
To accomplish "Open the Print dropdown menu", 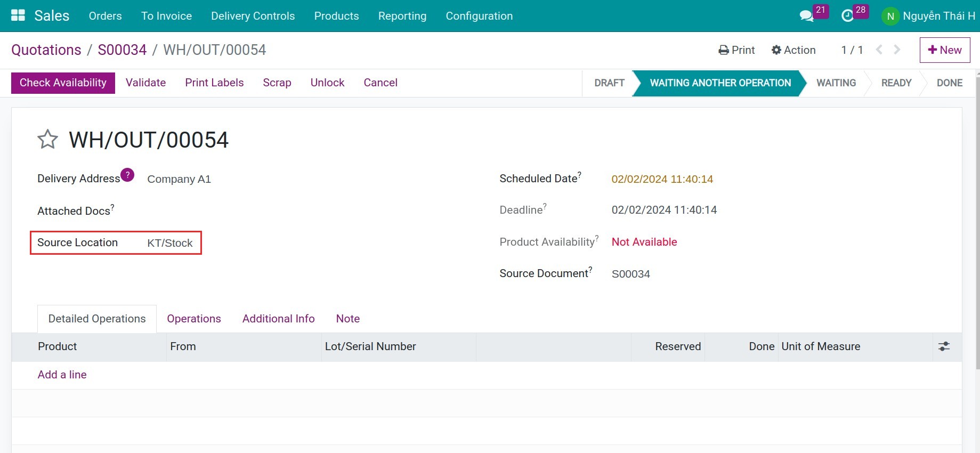I will pyautogui.click(x=736, y=50).
